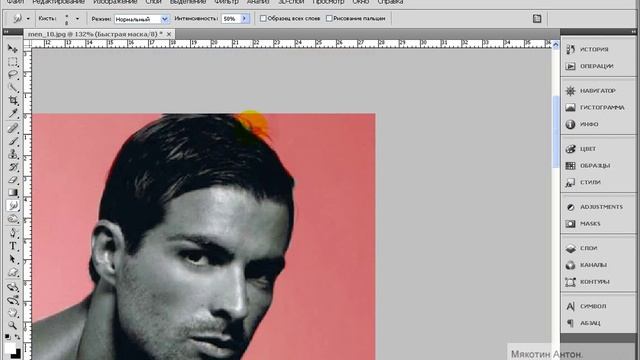The height and width of the screenshot is (360, 640).
Task: Open the Выделение menu
Action: (188, 2)
